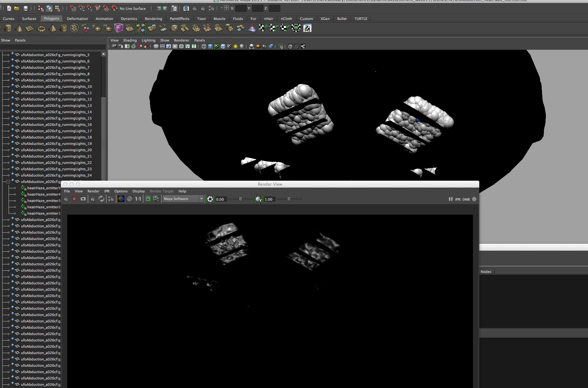Take a snapshot with the camera icon
Image resolution: width=588 pixels, height=388 pixels.
pyautogui.click(x=83, y=199)
